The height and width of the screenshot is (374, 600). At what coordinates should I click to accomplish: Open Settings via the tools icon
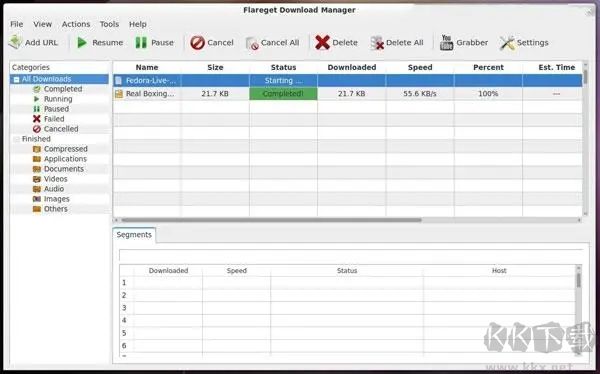pyautogui.click(x=507, y=43)
